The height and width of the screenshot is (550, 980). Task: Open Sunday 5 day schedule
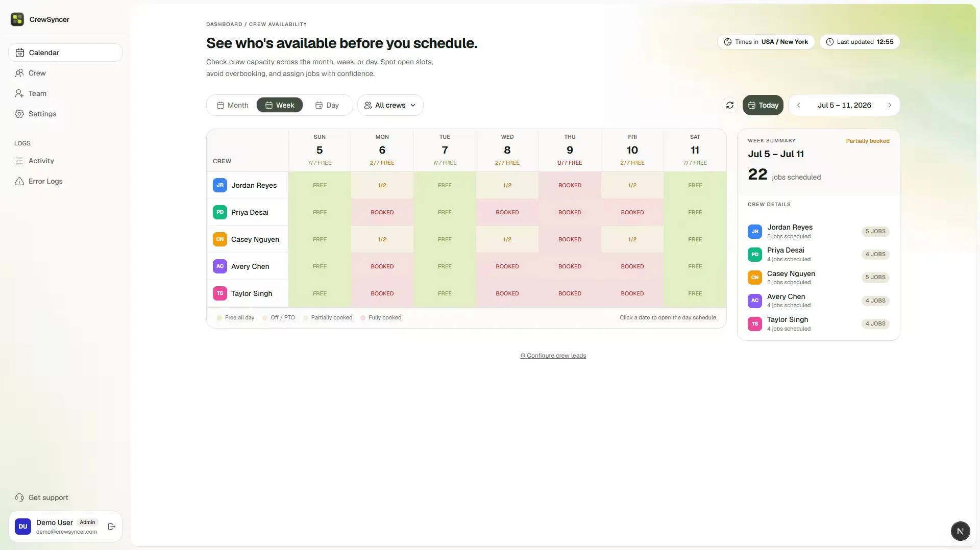[320, 151]
